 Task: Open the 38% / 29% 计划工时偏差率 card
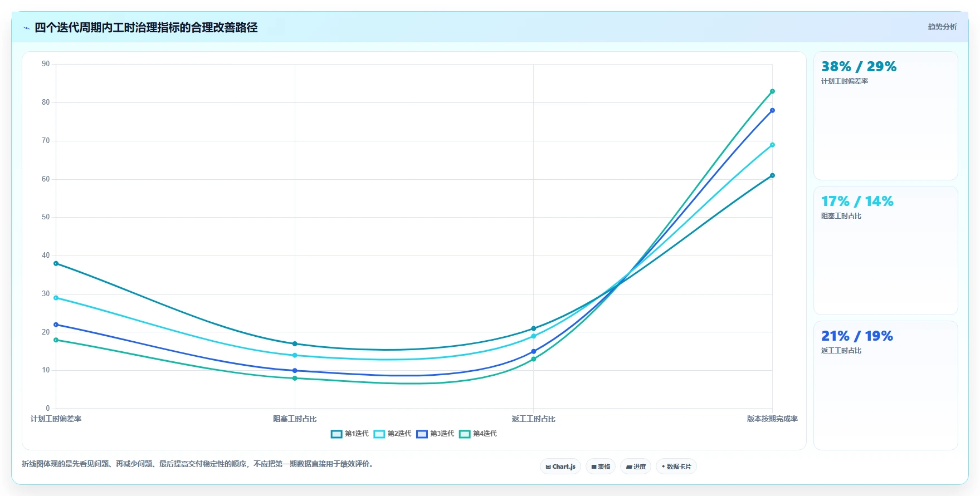click(886, 116)
